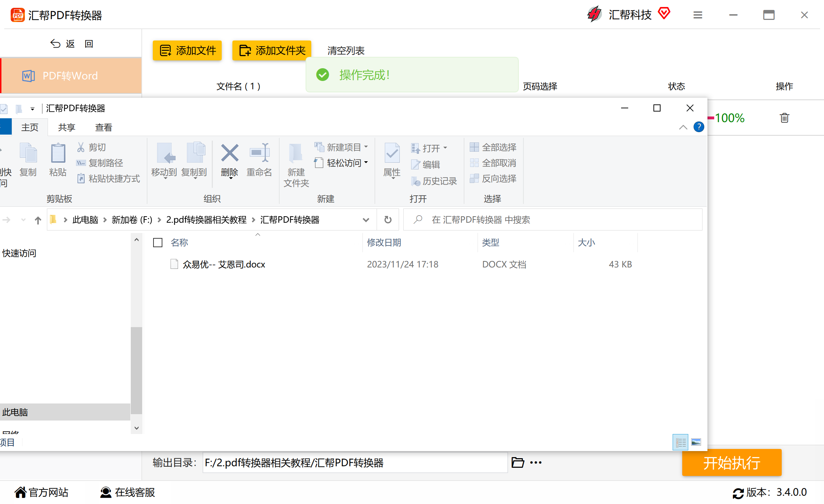
Task: Click the three dots to browse output directory
Action: click(x=536, y=462)
